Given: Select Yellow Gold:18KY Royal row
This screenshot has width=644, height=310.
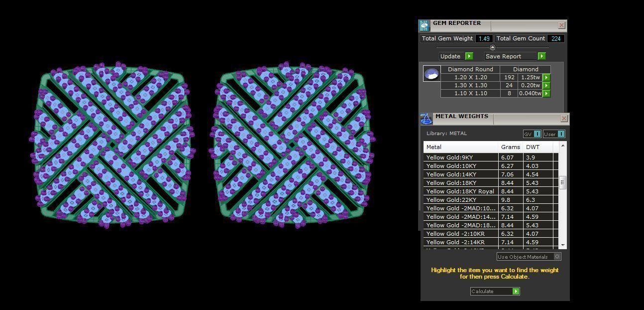Looking at the screenshot, I should (x=491, y=191).
